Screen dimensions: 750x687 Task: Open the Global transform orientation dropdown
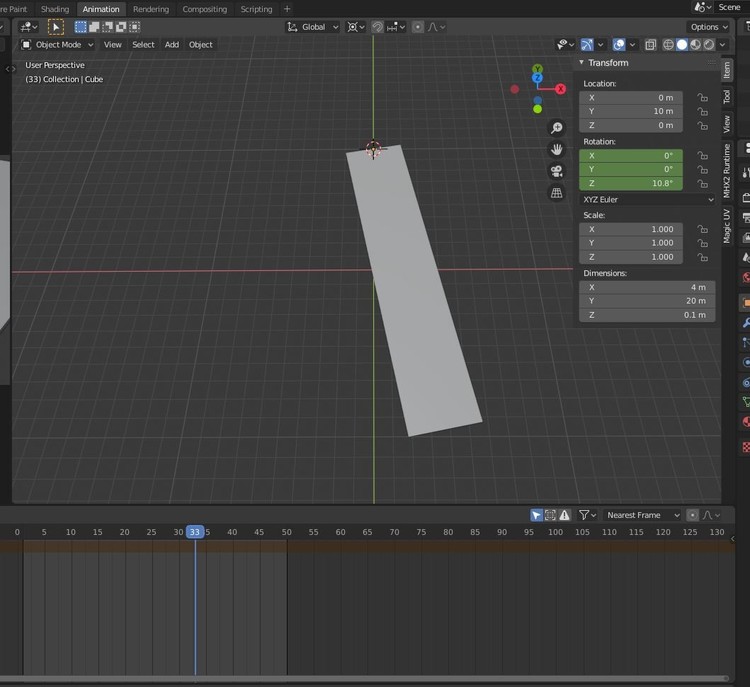point(313,27)
